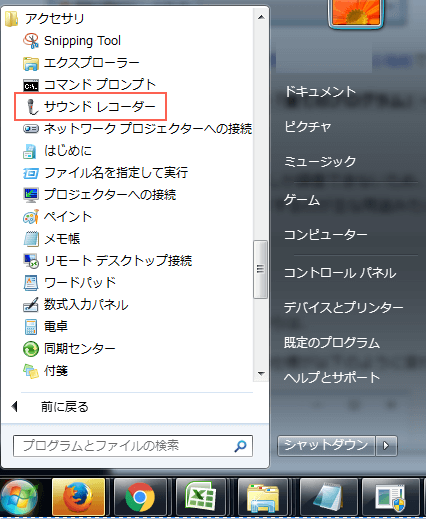Click the 電卓 calculator icon
The height and width of the screenshot is (519, 426).
pyautogui.click(x=31, y=327)
